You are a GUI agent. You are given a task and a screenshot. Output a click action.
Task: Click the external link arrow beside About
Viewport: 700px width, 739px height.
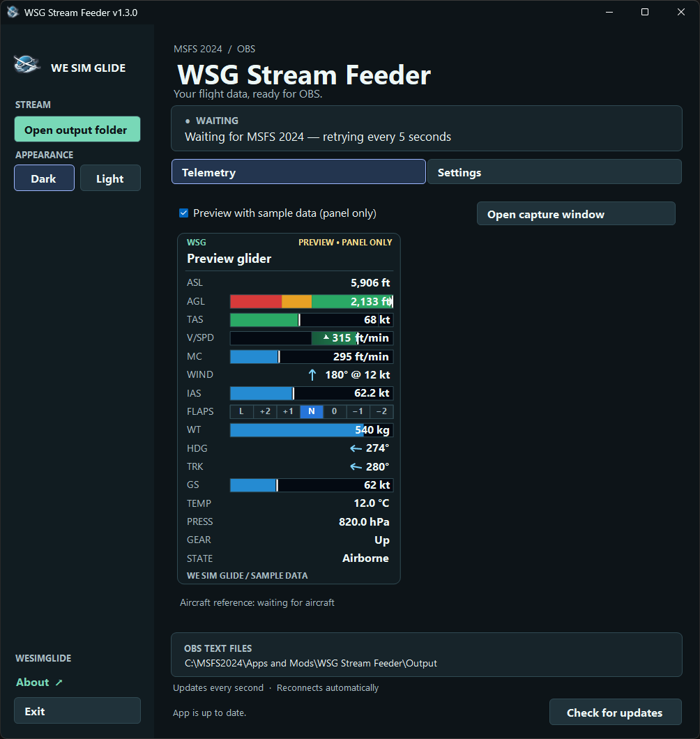(59, 682)
